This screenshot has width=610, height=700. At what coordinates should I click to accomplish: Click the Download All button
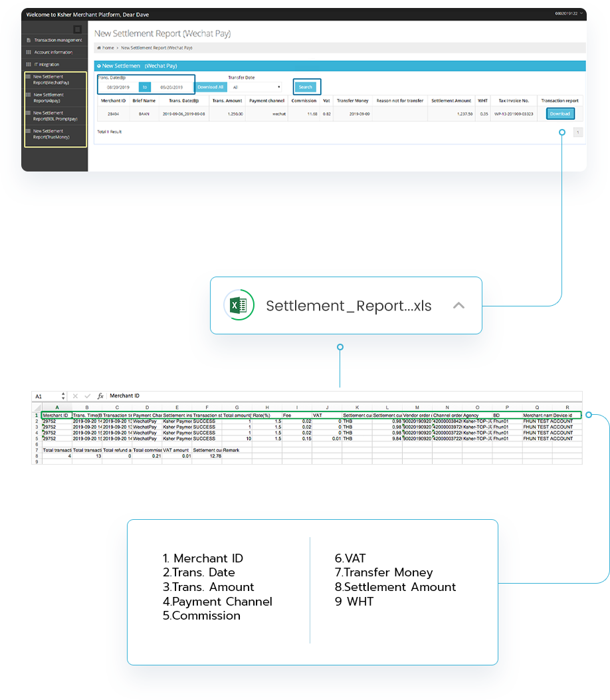(210, 87)
